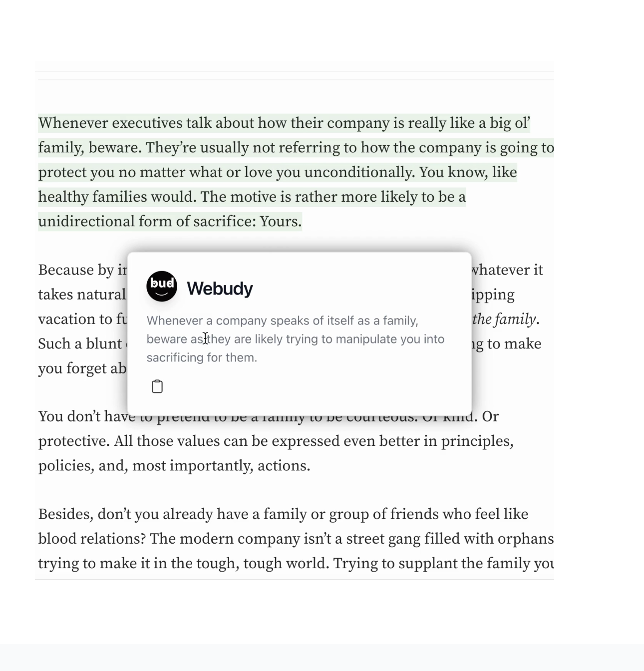Click the smiley logo beside the Webudy title
The width and height of the screenshot is (644, 671).
(x=161, y=287)
